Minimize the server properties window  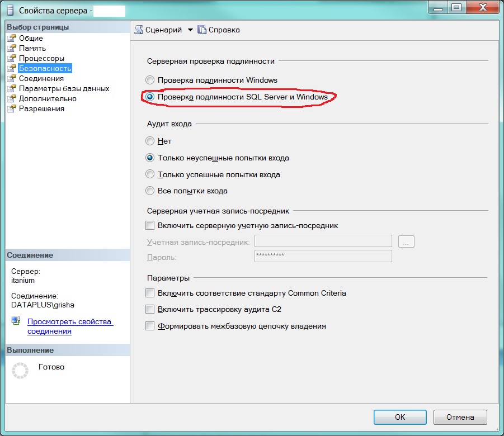pyautogui.click(x=438, y=7)
